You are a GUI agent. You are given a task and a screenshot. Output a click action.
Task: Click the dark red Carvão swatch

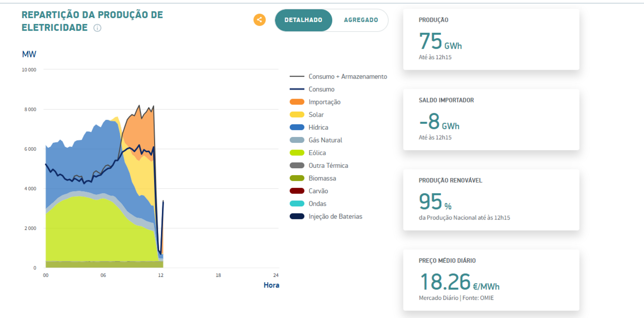(297, 191)
